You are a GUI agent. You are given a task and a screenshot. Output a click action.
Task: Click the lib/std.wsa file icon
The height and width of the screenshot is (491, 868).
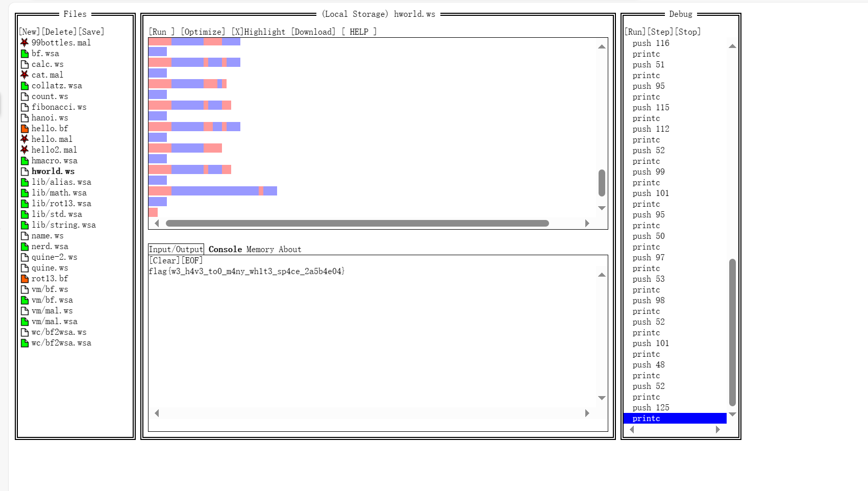24,214
